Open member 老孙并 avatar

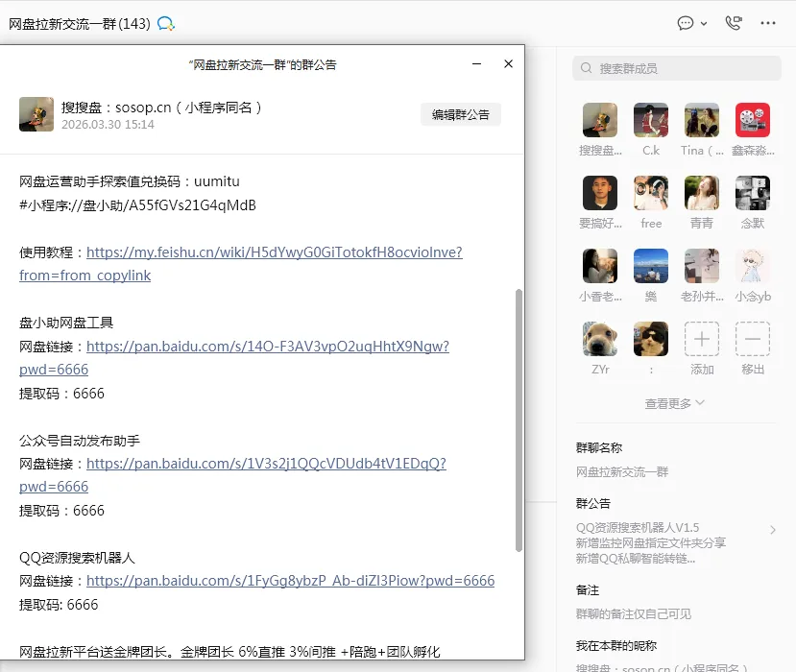[x=702, y=266]
